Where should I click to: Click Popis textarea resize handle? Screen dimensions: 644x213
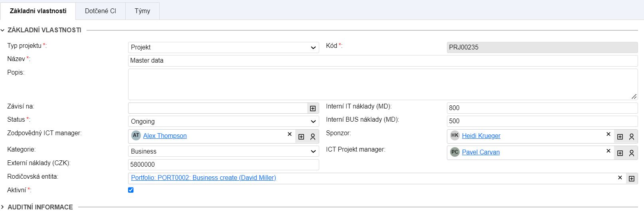[634, 96]
